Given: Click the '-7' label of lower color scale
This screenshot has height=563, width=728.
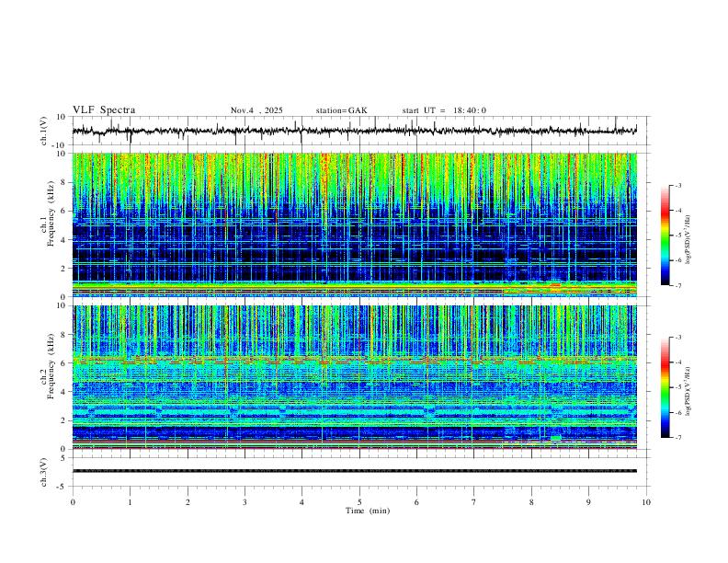Looking at the screenshot, I should pyautogui.click(x=678, y=437).
